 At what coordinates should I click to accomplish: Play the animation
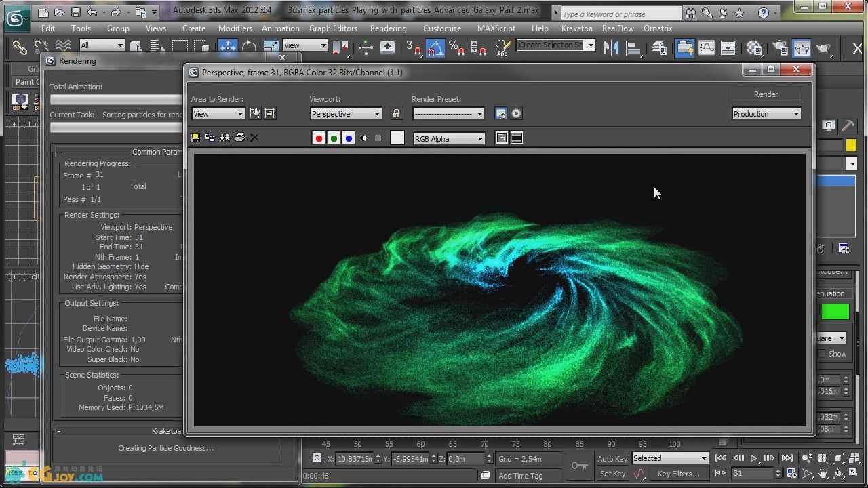click(x=754, y=459)
